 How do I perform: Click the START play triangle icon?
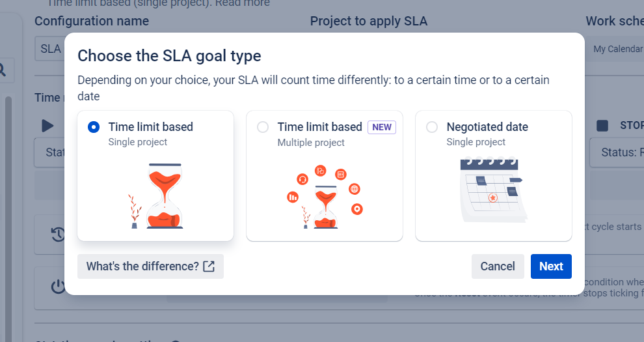48,125
